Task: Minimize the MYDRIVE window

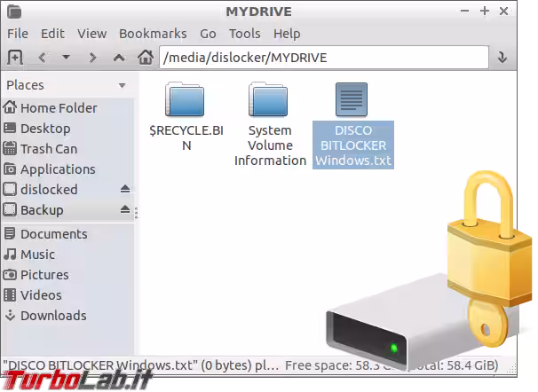Action: 465,11
